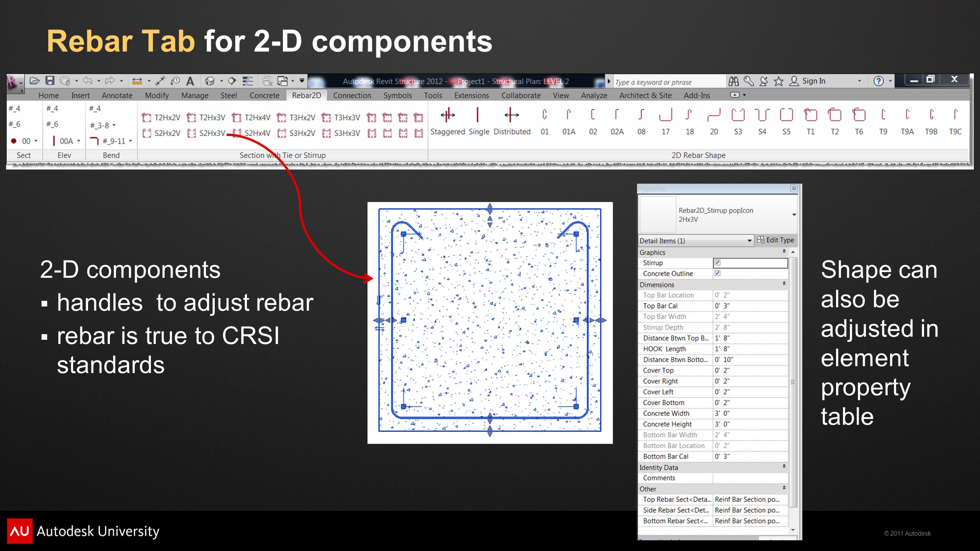The width and height of the screenshot is (980, 551).
Task: Insert S2Hx2V stirrup section
Action: pyautogui.click(x=161, y=133)
